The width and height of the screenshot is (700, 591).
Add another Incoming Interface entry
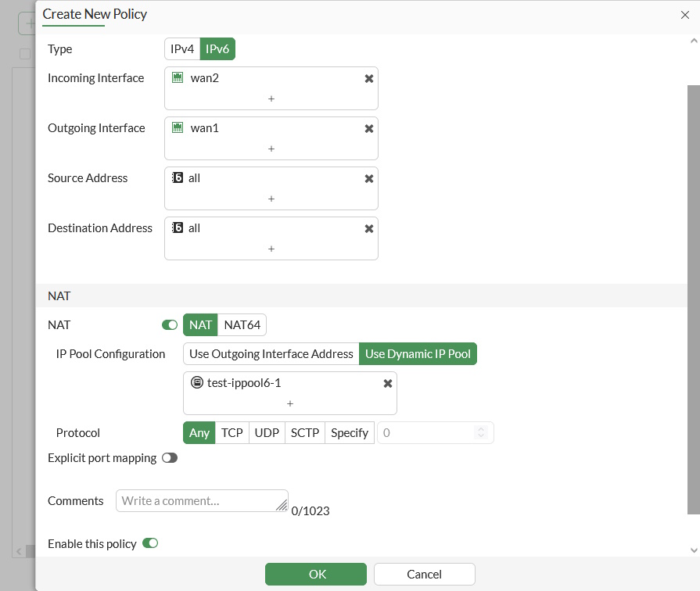271,99
